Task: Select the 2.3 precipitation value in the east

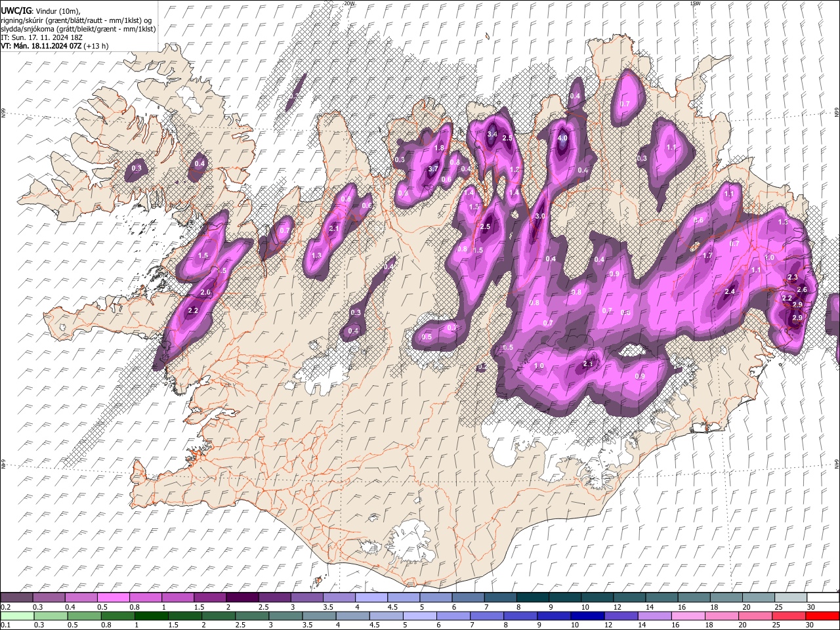Action: [x=793, y=278]
